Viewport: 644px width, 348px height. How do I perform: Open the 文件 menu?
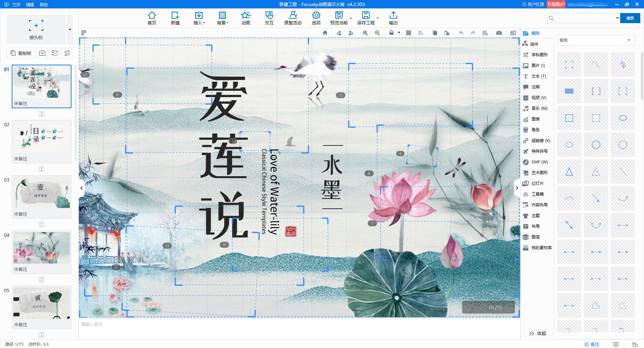tap(16, 5)
